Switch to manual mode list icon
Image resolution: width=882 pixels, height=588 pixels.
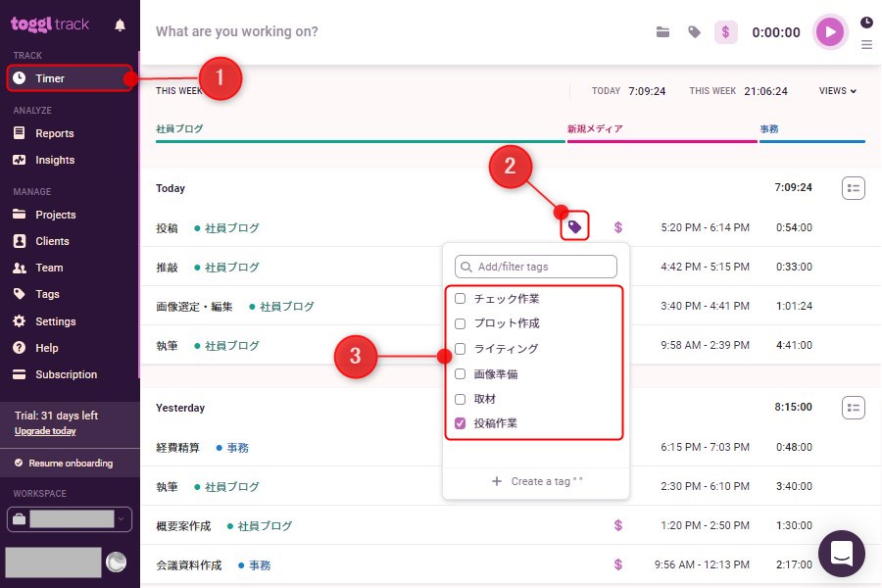click(x=866, y=44)
